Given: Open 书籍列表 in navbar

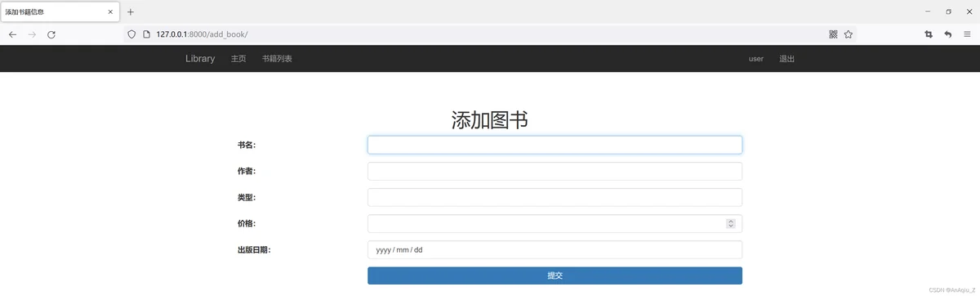Looking at the screenshot, I should pos(277,59).
